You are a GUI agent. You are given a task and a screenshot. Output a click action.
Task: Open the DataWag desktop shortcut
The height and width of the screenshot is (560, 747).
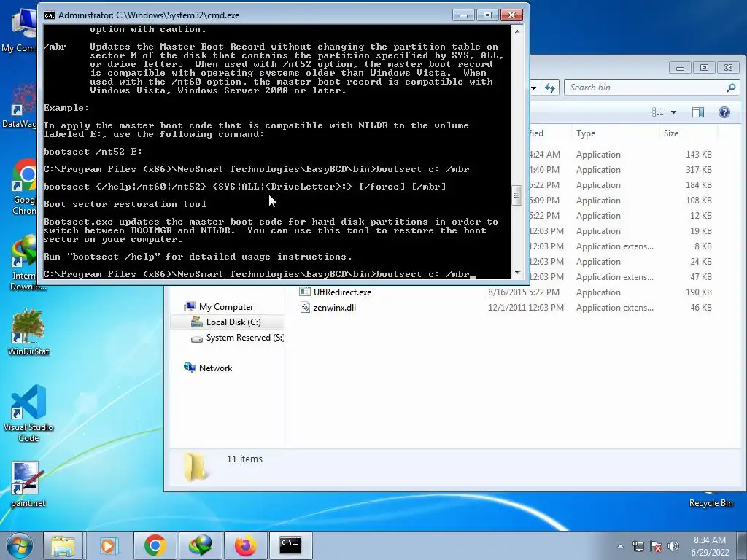19,106
